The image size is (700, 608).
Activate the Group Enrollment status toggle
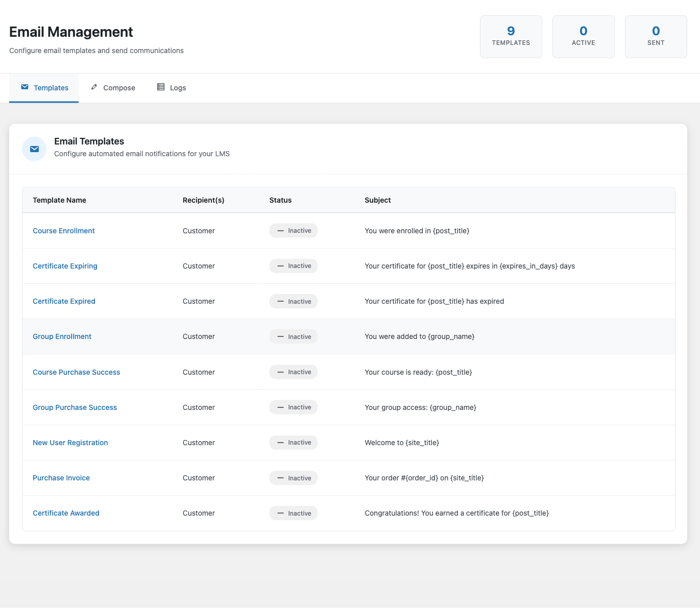click(x=293, y=336)
